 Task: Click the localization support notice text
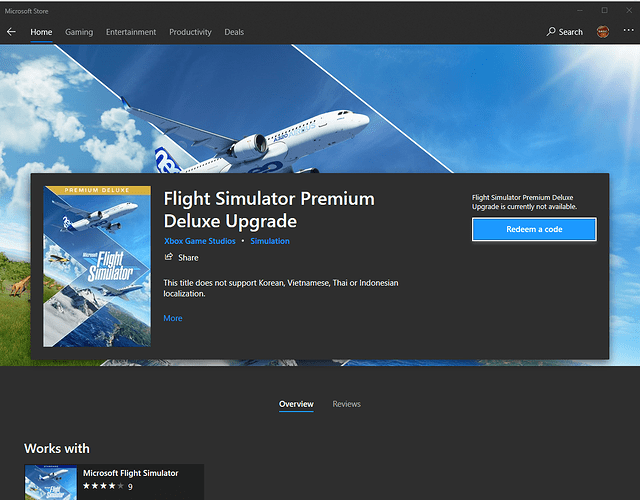coord(281,288)
